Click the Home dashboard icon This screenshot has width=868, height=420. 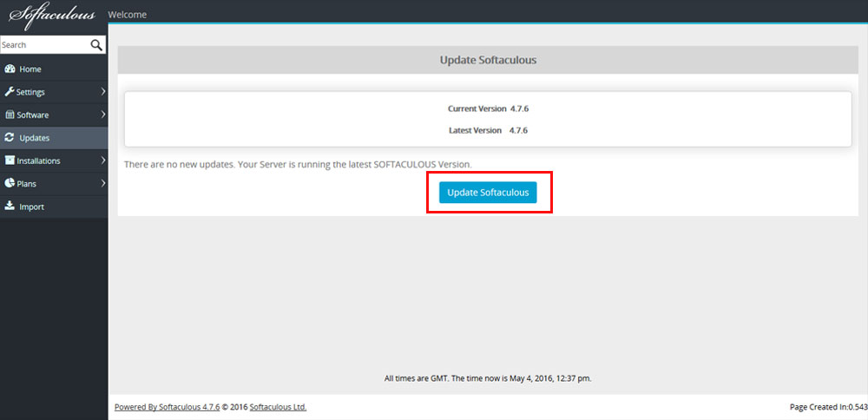pyautogui.click(x=10, y=69)
